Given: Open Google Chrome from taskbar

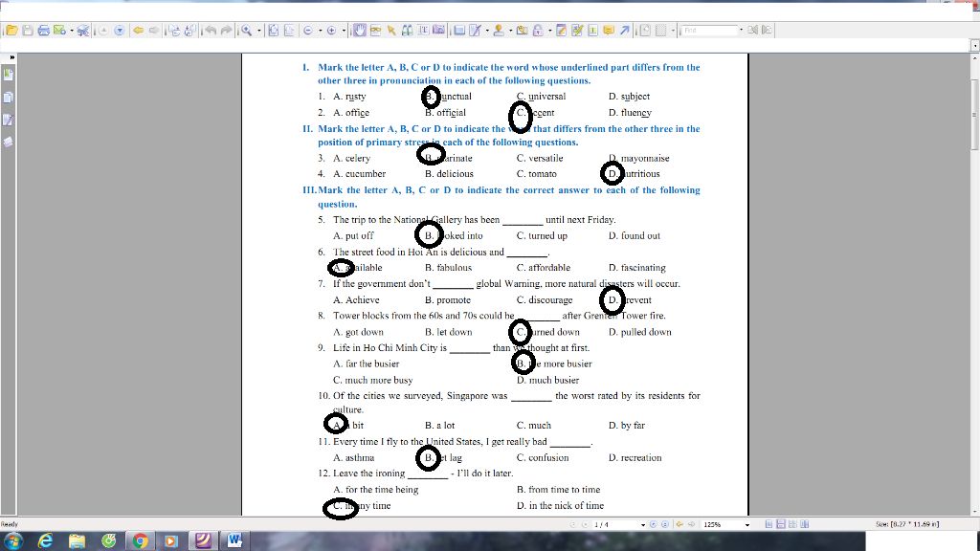Looking at the screenshot, I should [140, 541].
